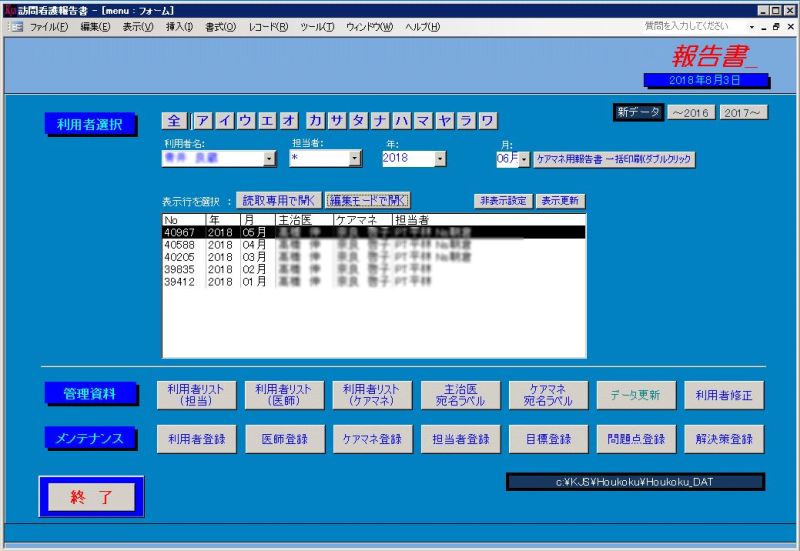Expand the 利用者名 dropdown arrow
800x551 pixels.
pyautogui.click(x=269, y=158)
